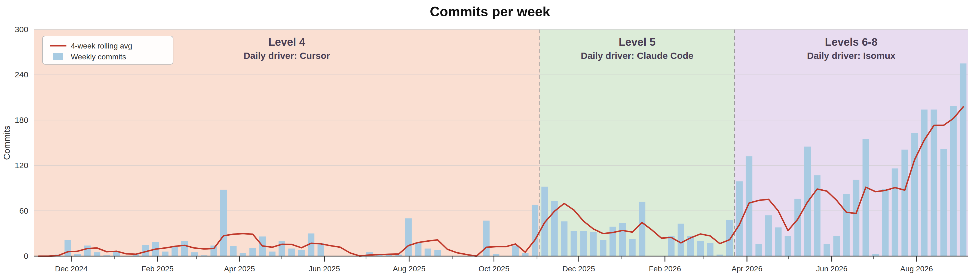980x279 pixels.
Task: Click the "Oct 2025" x-axis label
Action: pyautogui.click(x=494, y=269)
